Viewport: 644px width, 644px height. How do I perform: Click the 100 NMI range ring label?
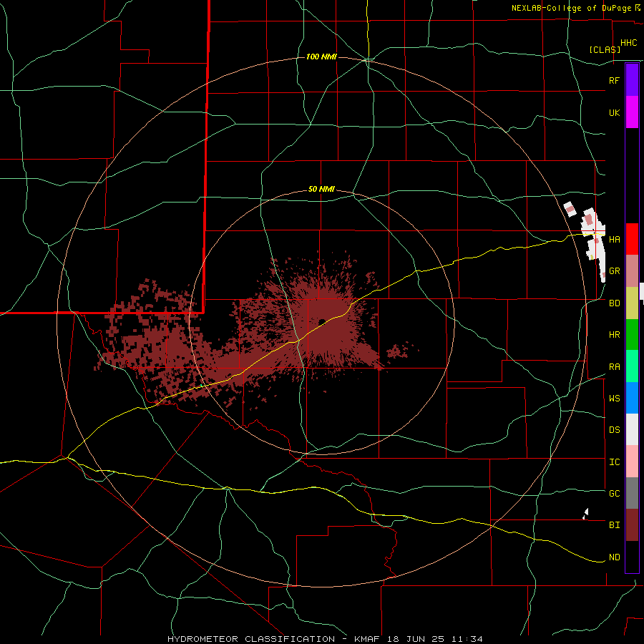coord(321,57)
